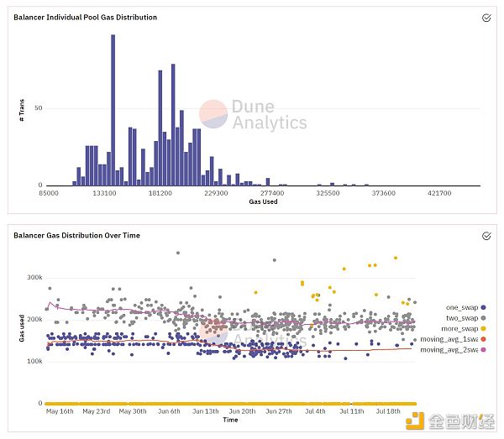Click the verified checkmark icon on the Pool Gas Distribution chart

tap(486, 17)
